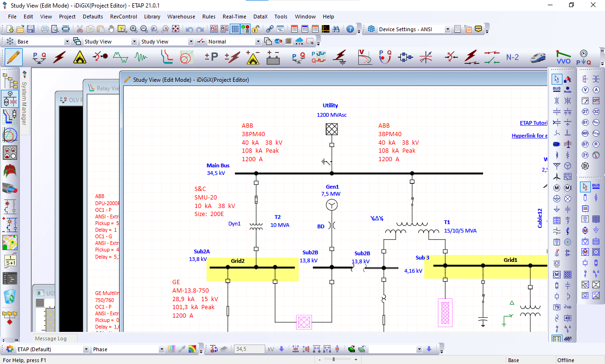The width and height of the screenshot is (605, 364).
Task: Open Find binoculars tool
Action: (x=336, y=29)
